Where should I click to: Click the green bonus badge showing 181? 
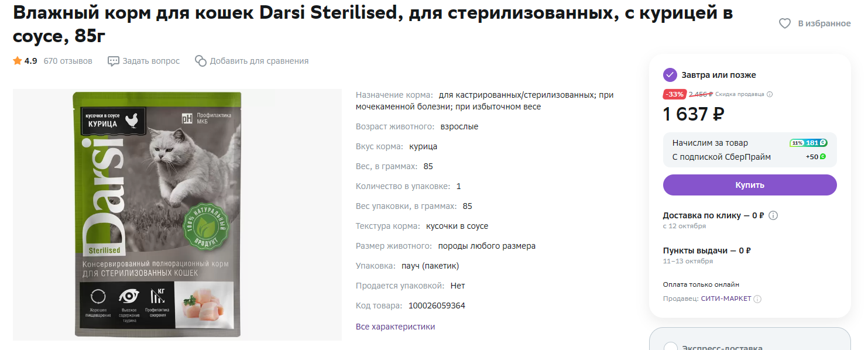[x=808, y=143]
